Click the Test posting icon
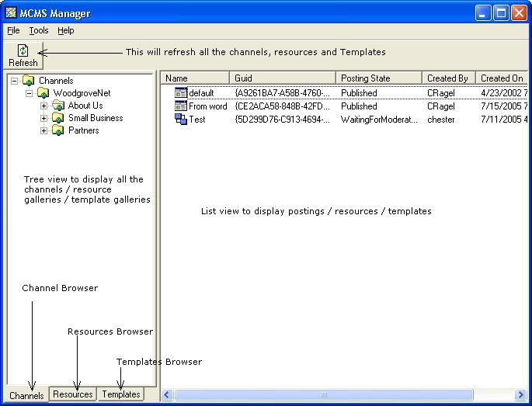 tap(181, 120)
